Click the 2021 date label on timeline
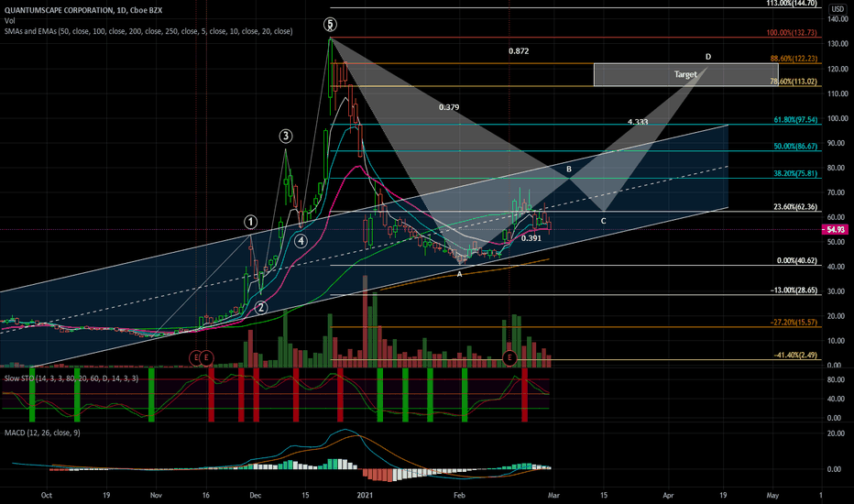Image resolution: width=854 pixels, height=504 pixels. [365, 495]
